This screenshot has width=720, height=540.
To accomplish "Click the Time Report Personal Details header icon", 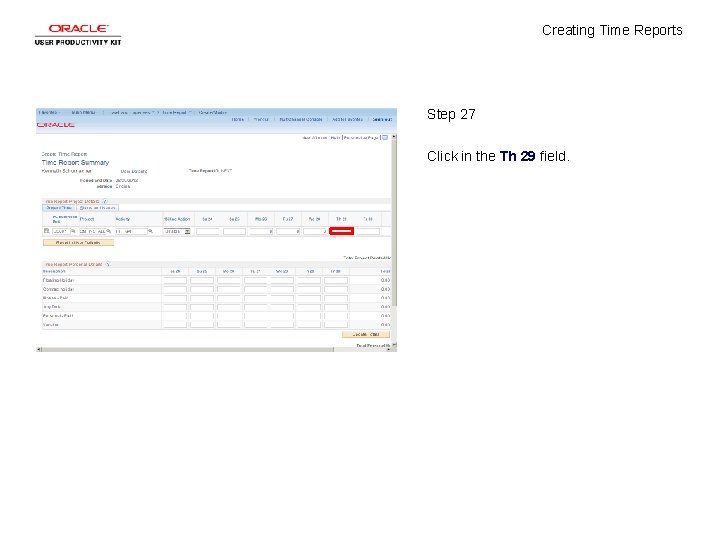I will click(108, 264).
